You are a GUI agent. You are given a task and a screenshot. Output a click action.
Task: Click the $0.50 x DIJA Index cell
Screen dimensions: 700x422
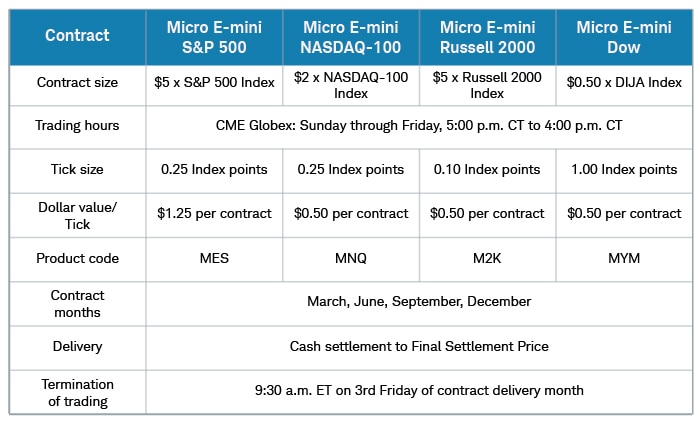tap(624, 84)
